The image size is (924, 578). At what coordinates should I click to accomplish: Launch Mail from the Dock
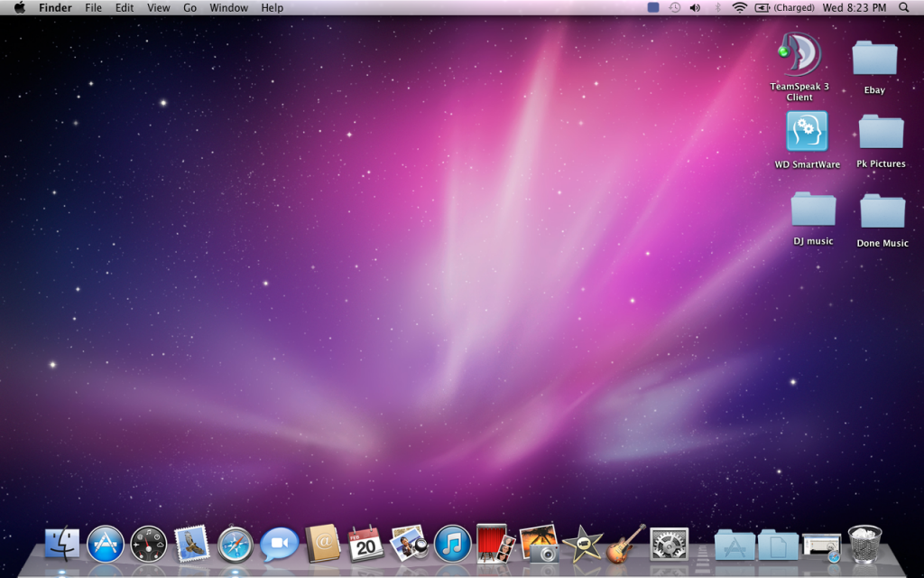point(192,544)
